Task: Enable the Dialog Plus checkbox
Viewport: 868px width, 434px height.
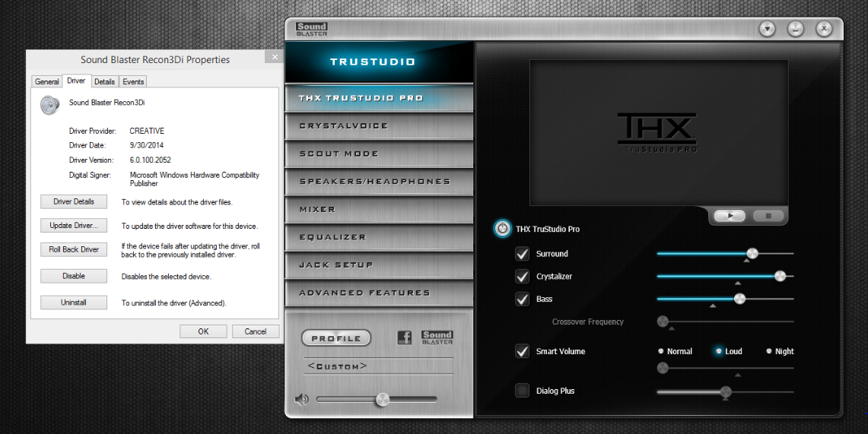Action: 522,391
